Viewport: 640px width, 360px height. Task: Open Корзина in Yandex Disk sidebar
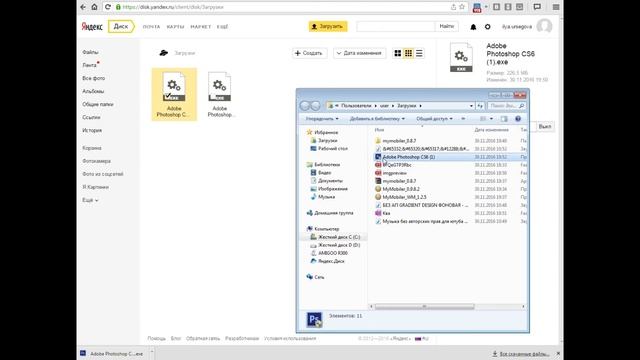click(x=91, y=148)
